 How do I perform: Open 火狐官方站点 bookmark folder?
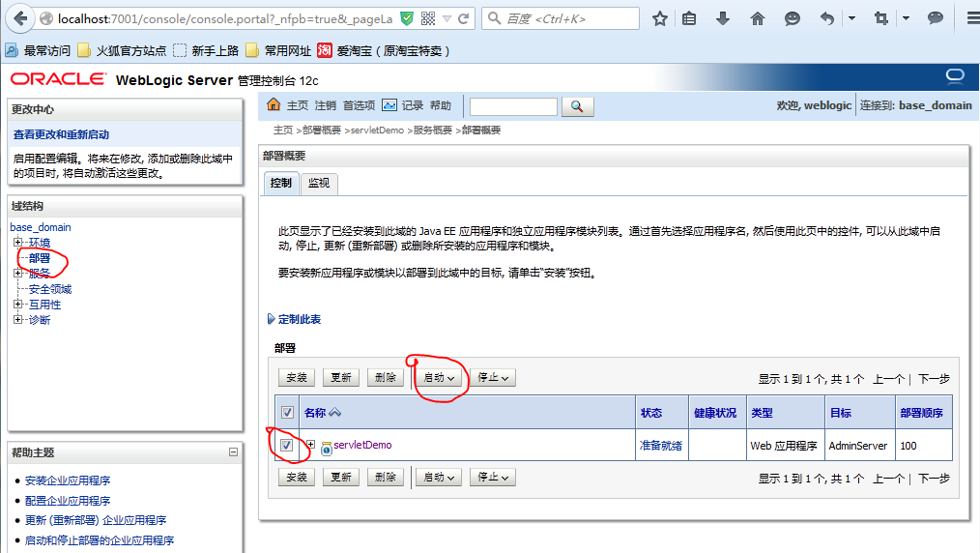122,50
